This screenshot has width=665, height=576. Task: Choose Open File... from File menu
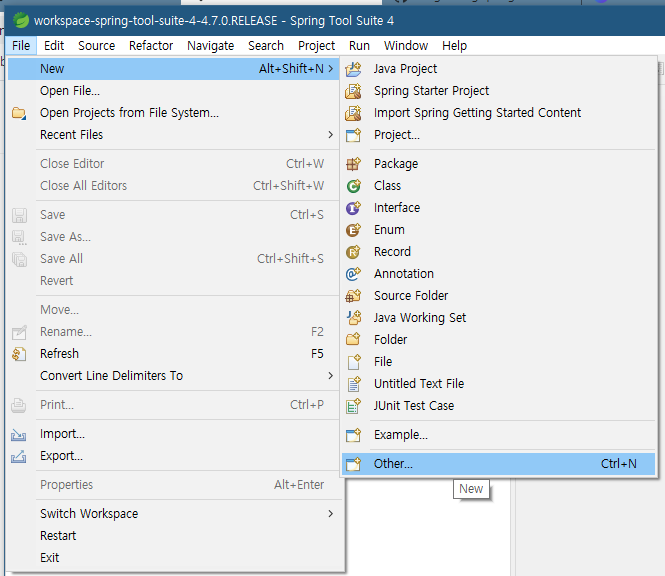[x=173, y=91]
